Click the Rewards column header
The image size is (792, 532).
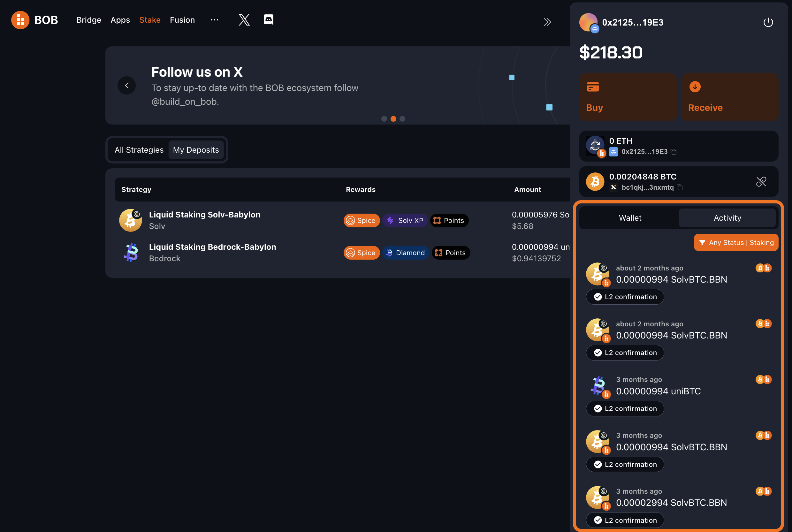click(361, 190)
